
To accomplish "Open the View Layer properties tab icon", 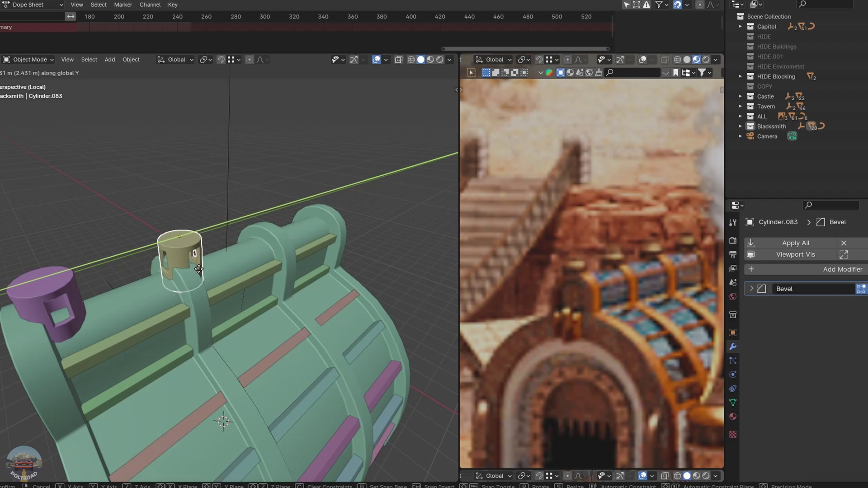I will click(x=733, y=268).
